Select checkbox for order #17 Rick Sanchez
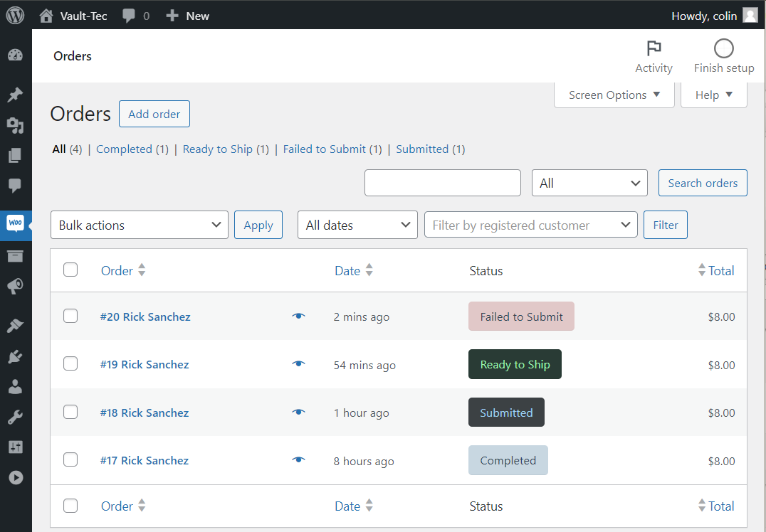The image size is (766, 532). tap(70, 459)
